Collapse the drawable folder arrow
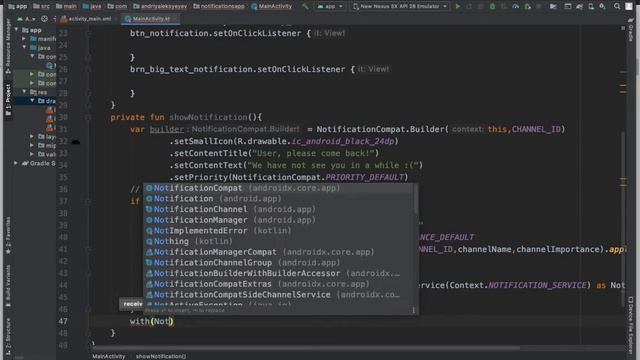 pyautogui.click(x=32, y=100)
